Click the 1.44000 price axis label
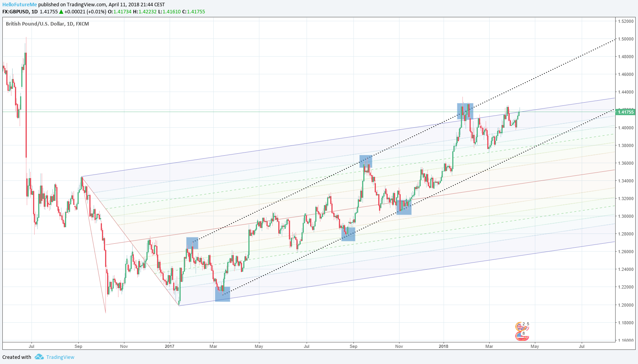This screenshot has height=364, width=638. pyautogui.click(x=626, y=92)
